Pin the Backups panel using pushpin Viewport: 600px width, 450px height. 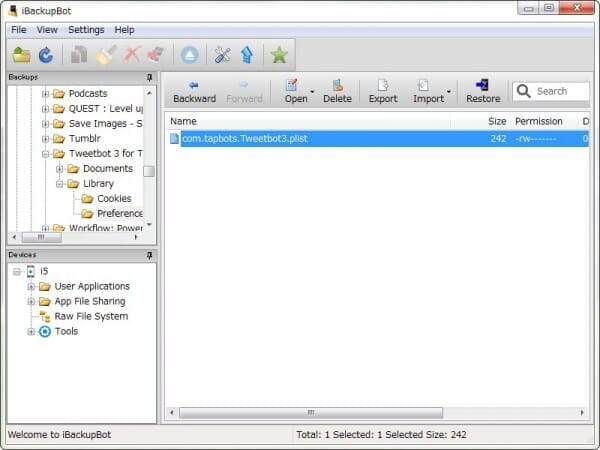[149, 77]
